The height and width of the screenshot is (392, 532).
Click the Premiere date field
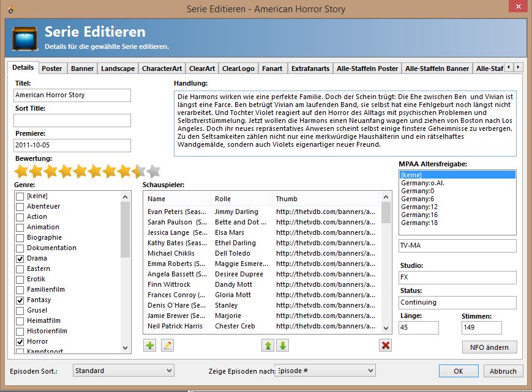point(72,146)
